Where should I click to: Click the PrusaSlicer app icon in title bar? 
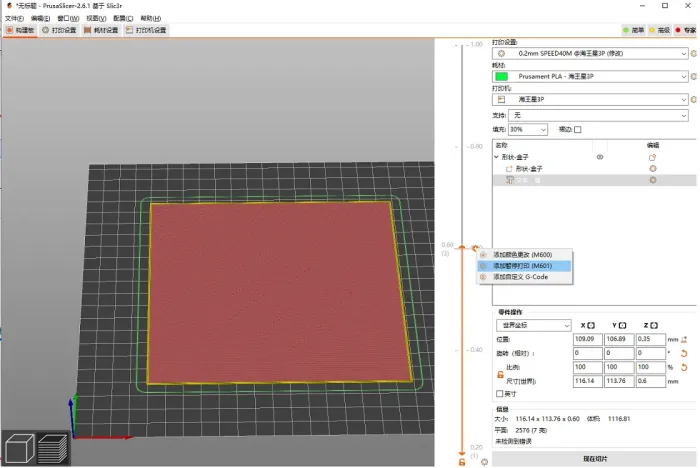[9, 6]
